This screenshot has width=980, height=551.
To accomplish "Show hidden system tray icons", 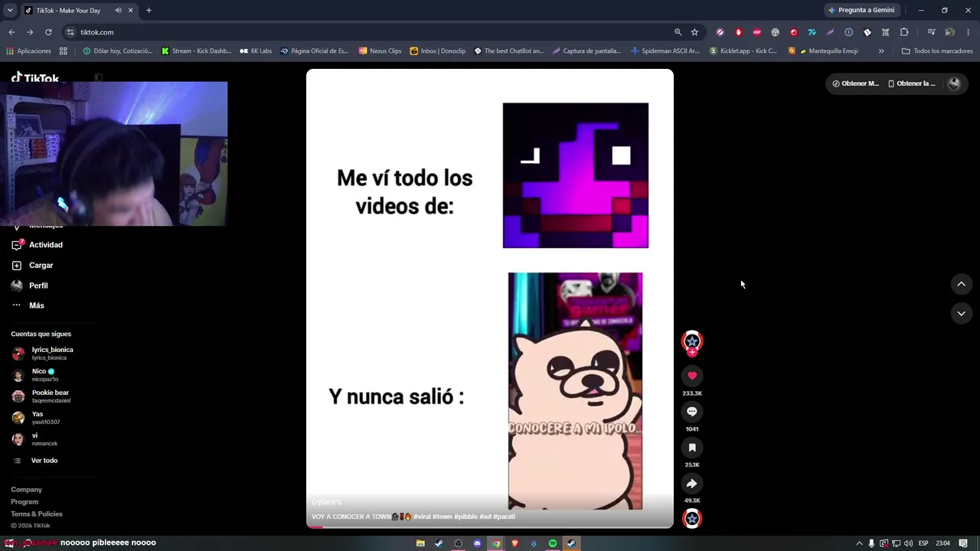I will [859, 543].
